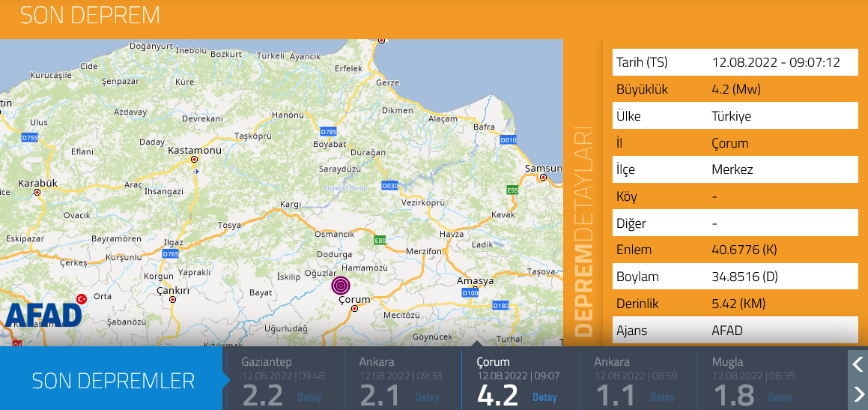This screenshot has height=410, width=868.
Task: Click the Samsun city marker on the map
Action: (x=543, y=178)
